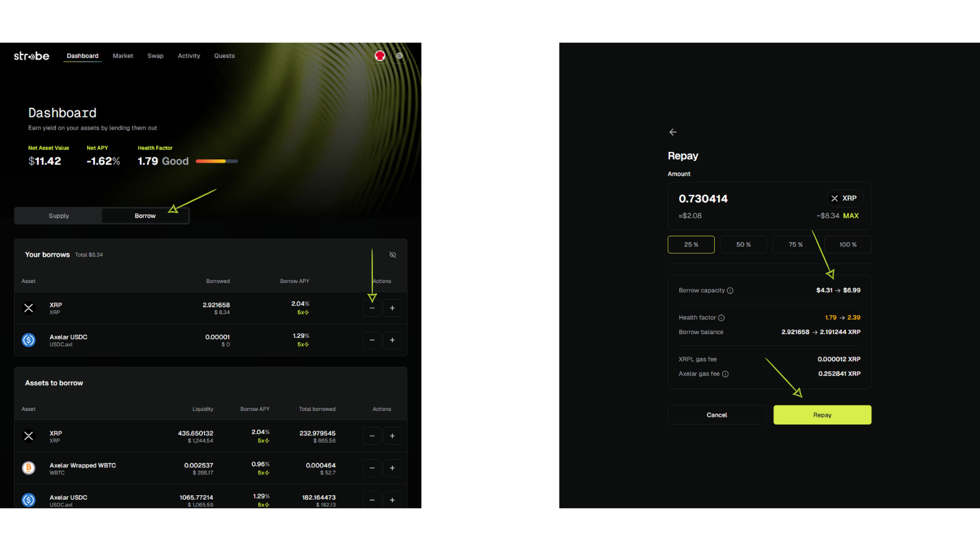
Task: Click the globe icon in header
Action: [x=399, y=56]
